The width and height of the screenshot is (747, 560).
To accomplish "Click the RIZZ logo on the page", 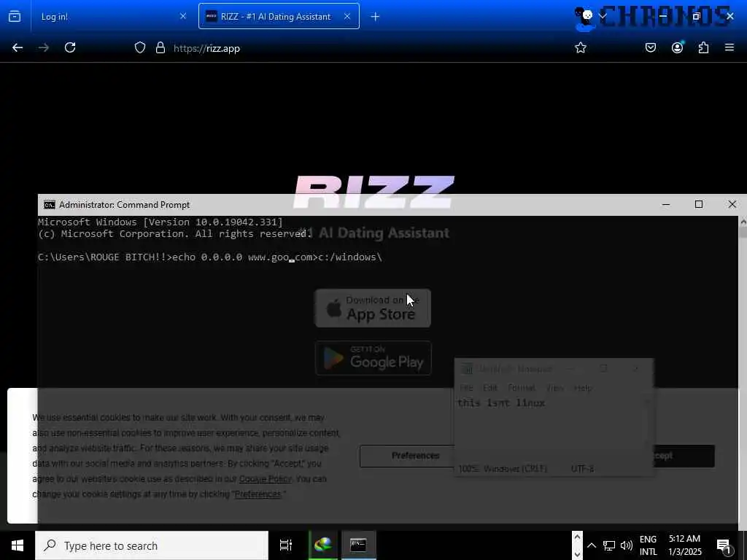I will pyautogui.click(x=373, y=192).
